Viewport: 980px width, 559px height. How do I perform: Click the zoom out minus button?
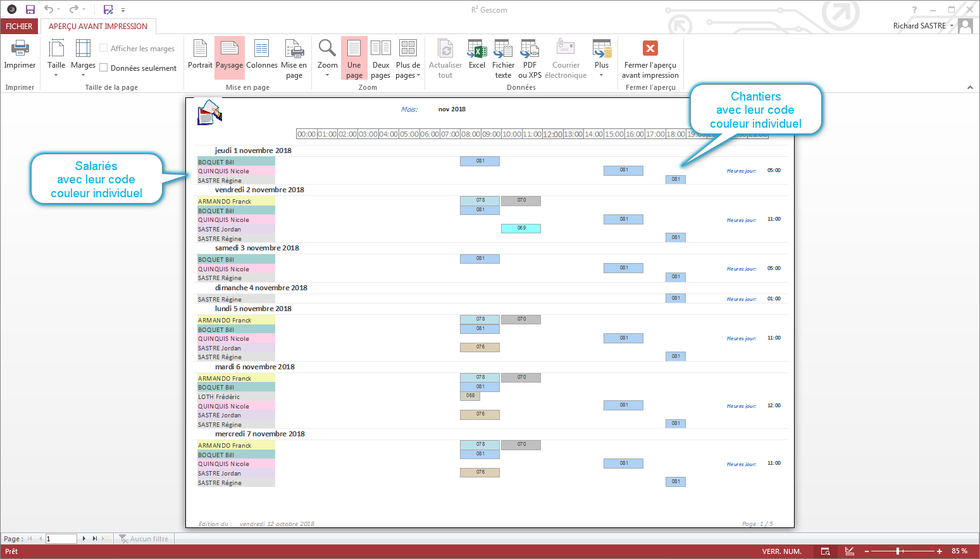pos(867,551)
